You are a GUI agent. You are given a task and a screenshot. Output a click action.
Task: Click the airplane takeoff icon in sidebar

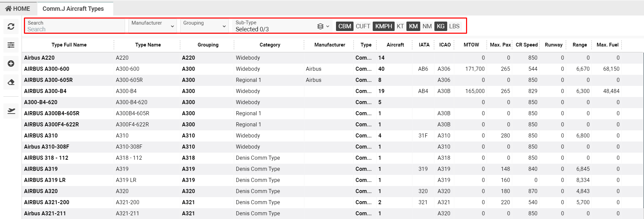point(11,111)
